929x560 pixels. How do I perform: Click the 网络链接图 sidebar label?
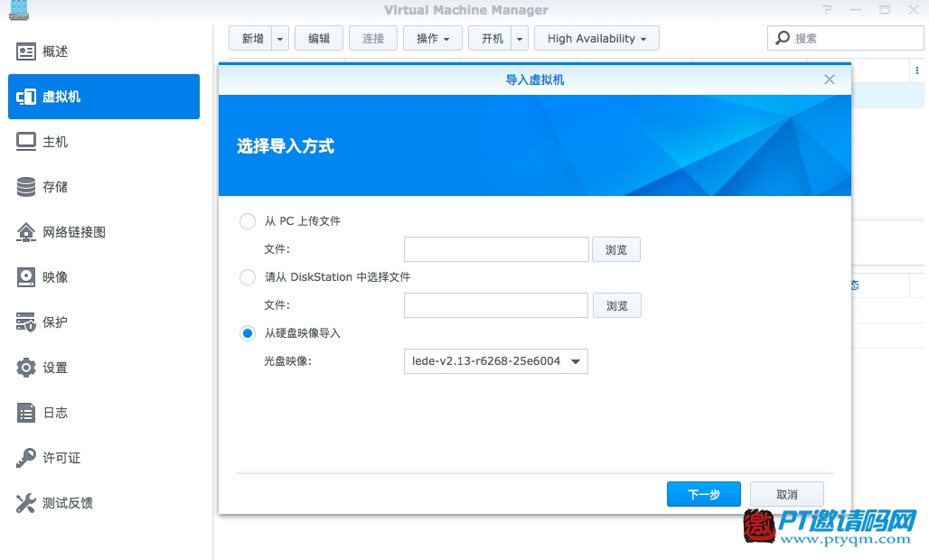(74, 232)
